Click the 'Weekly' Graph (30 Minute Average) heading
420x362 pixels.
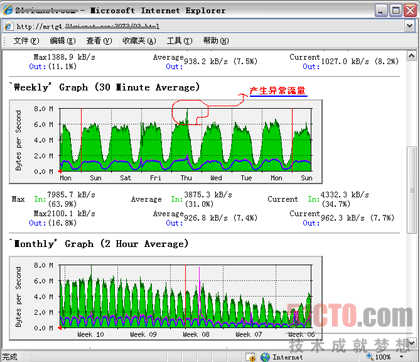[x=104, y=87]
